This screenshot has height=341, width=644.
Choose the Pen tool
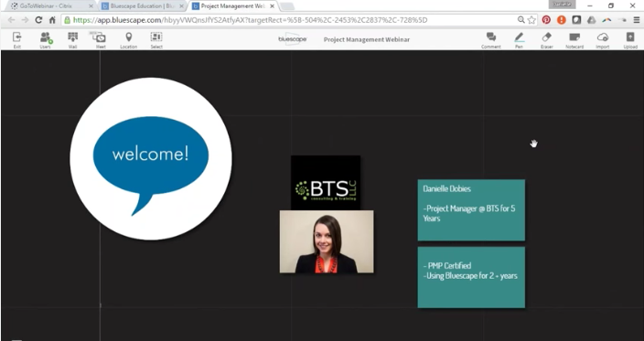click(520, 37)
